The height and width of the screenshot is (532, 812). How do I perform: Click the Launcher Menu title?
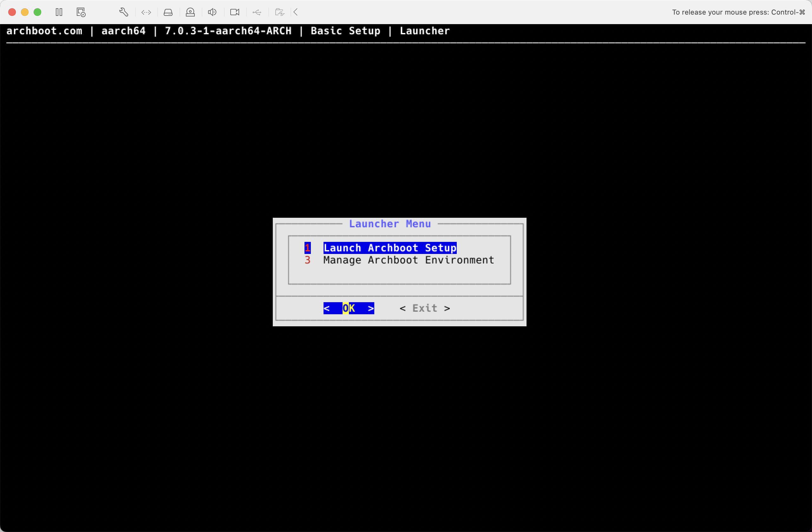tap(390, 224)
